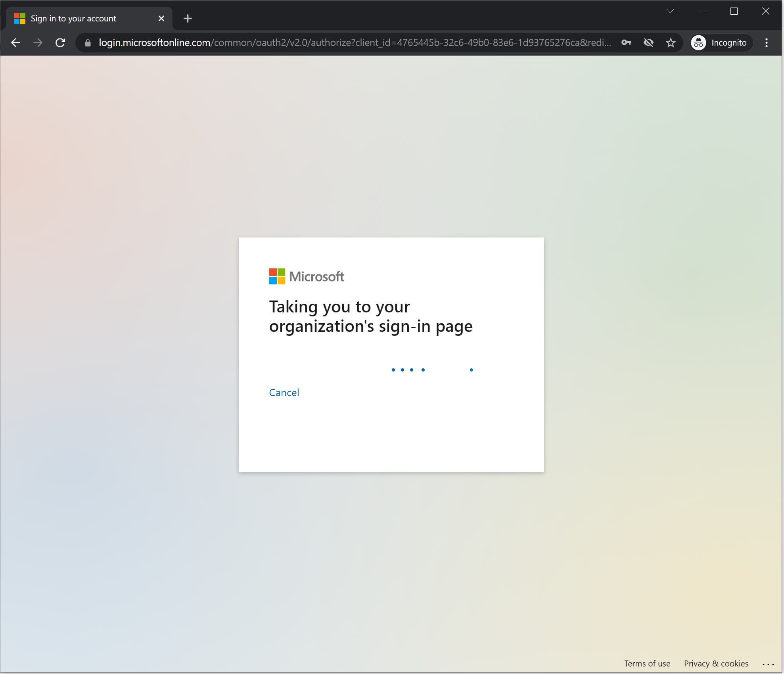
Task: Expand the tab search chevron
Action: (670, 11)
